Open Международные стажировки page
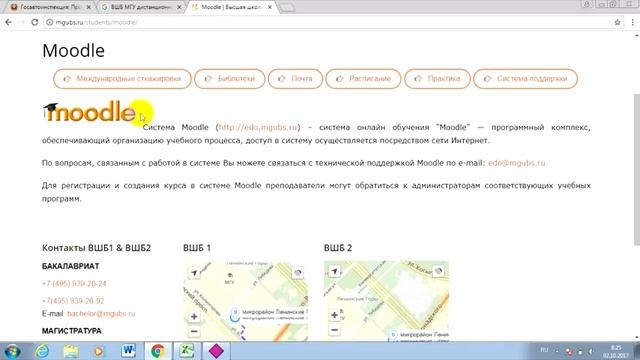 point(122,79)
